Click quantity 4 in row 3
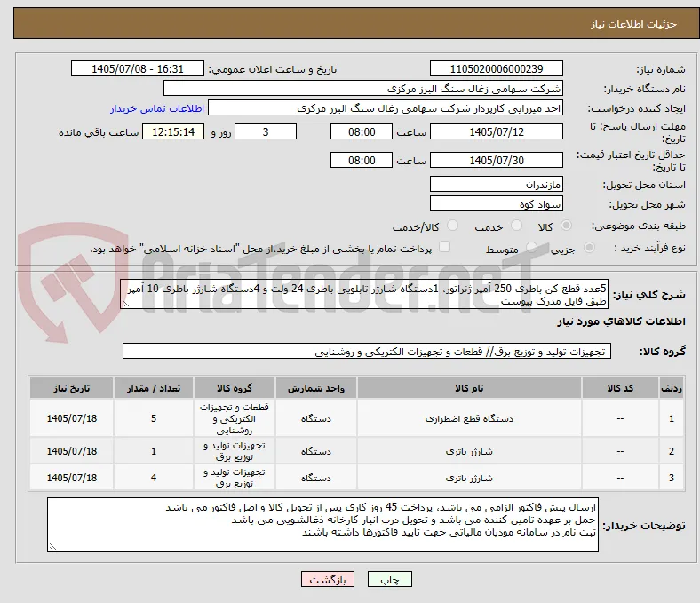This screenshot has height=603, width=700. [154, 478]
